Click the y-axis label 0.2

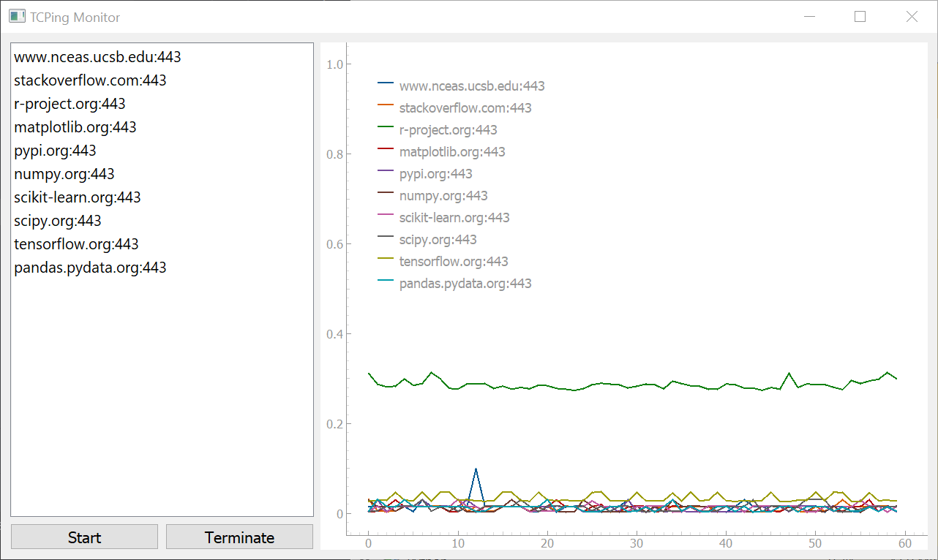(335, 424)
